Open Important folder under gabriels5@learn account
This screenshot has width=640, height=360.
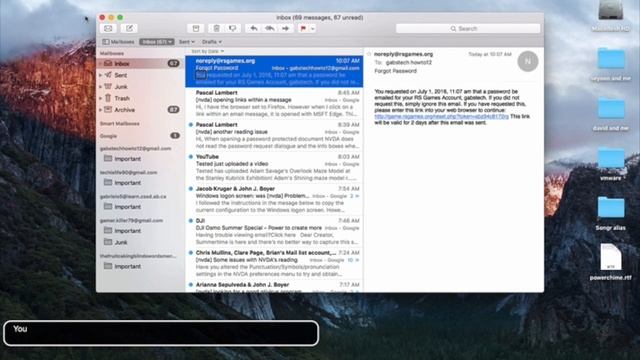point(128,207)
